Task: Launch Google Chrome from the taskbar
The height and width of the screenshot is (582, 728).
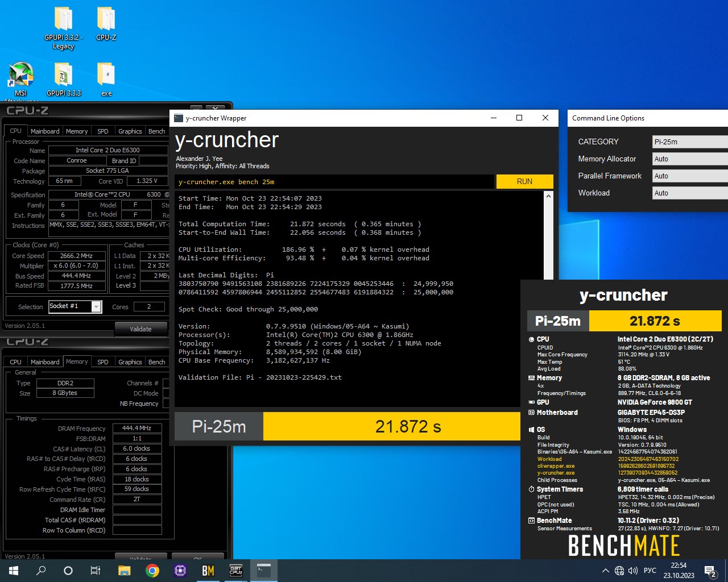Action: pyautogui.click(x=152, y=571)
